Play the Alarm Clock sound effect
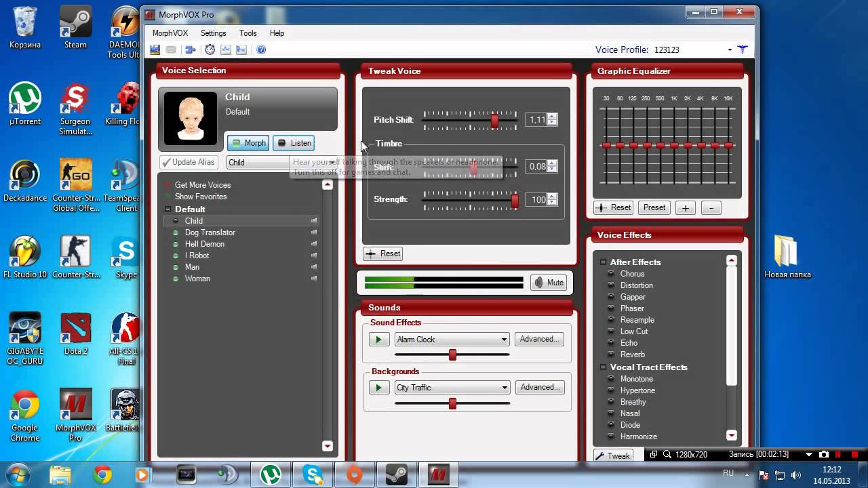868x488 pixels. coord(378,340)
